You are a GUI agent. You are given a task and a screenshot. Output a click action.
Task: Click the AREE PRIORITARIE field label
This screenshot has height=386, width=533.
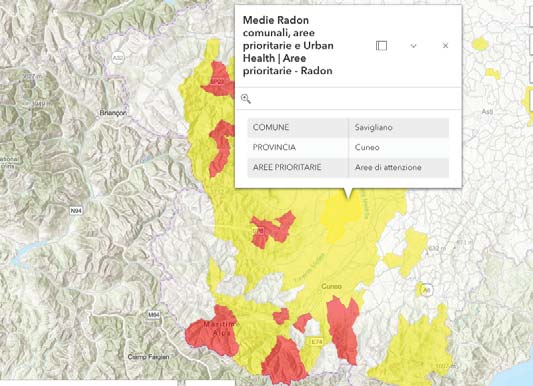(x=287, y=167)
